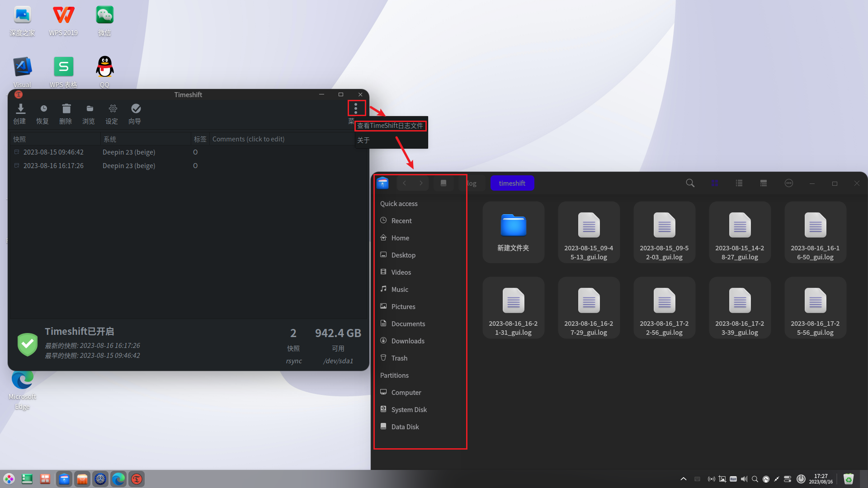This screenshot has width=868, height=488.
Task: Open the more options menu in file manager
Action: pyautogui.click(x=788, y=183)
